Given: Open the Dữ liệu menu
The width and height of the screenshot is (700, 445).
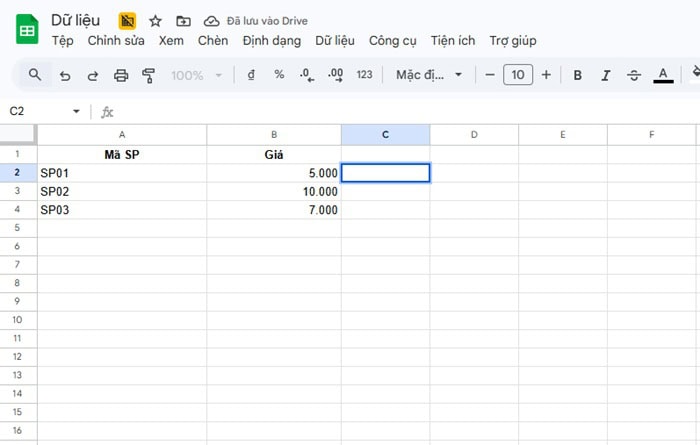Looking at the screenshot, I should [x=335, y=41].
